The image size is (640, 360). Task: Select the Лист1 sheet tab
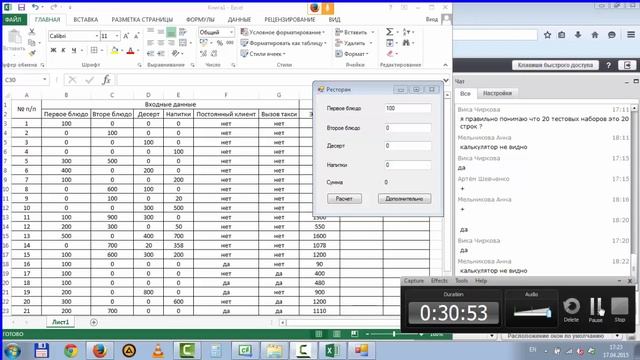click(x=60, y=322)
